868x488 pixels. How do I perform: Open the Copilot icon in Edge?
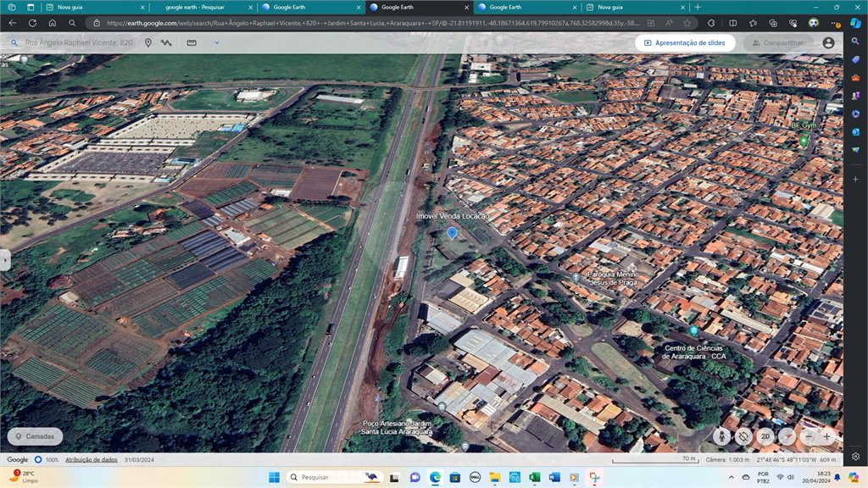click(x=856, y=23)
